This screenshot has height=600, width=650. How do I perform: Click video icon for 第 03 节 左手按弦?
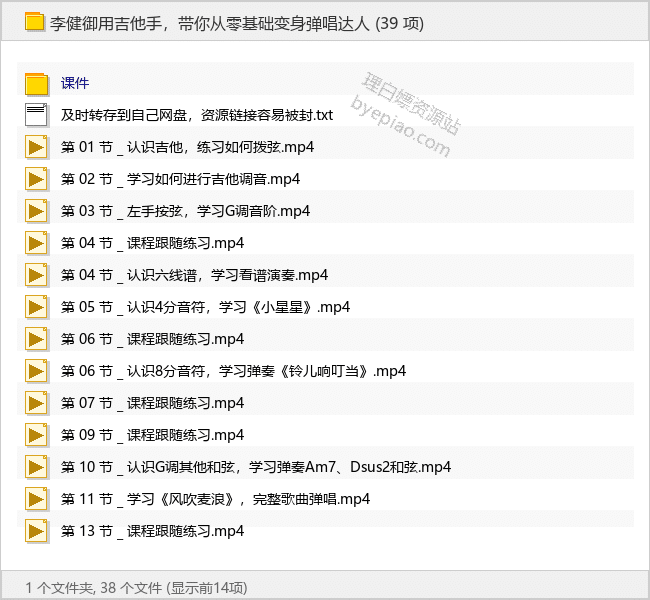[36, 211]
